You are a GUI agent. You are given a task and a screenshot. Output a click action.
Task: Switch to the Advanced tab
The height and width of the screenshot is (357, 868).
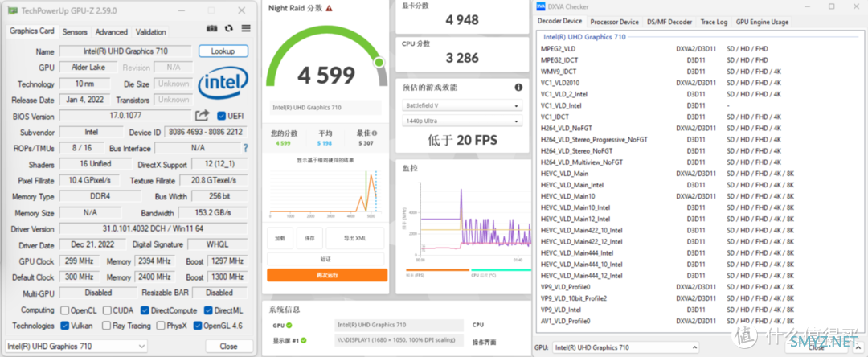111,32
